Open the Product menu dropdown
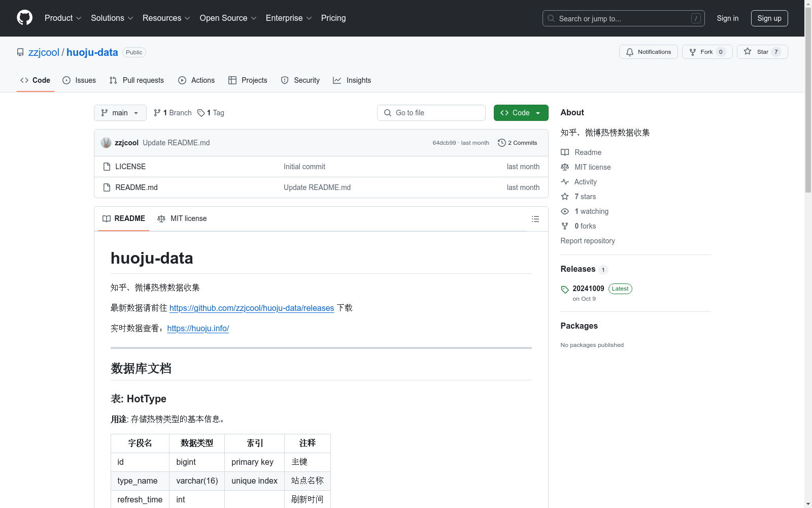The image size is (812, 508). click(63, 18)
